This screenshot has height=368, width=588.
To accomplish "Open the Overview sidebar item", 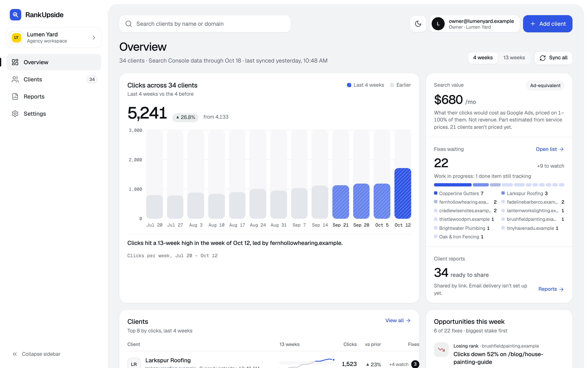I will (54, 62).
